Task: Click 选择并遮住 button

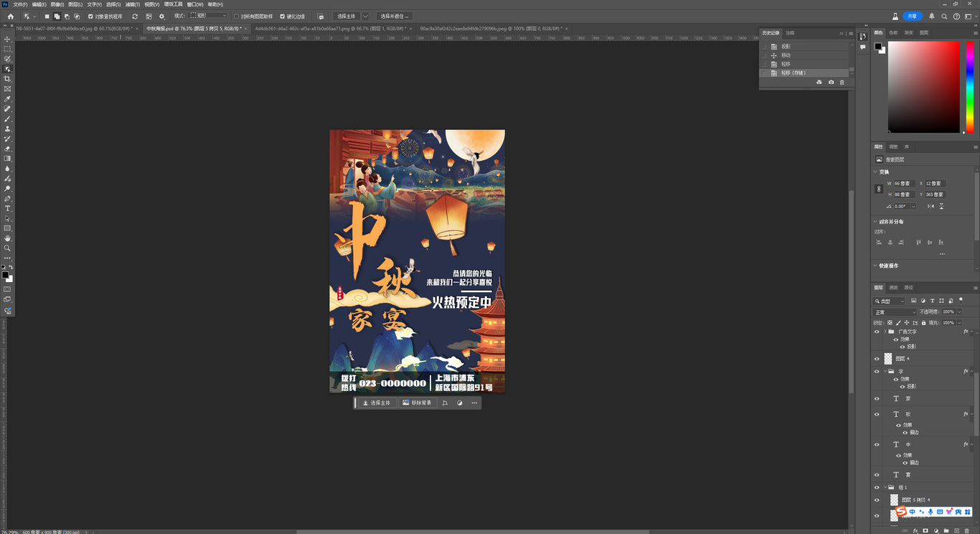Action: tap(395, 16)
